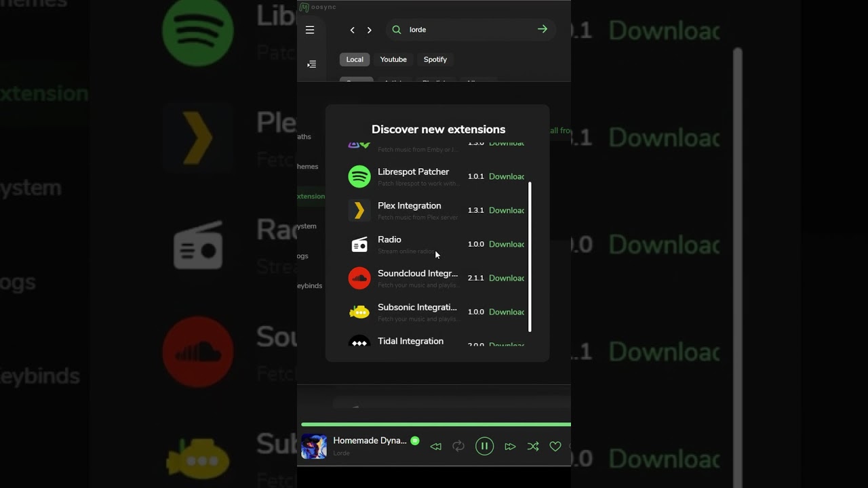This screenshot has height=488, width=868.
Task: Click the Homemade Dynamite song title
Action: pyautogui.click(x=370, y=441)
